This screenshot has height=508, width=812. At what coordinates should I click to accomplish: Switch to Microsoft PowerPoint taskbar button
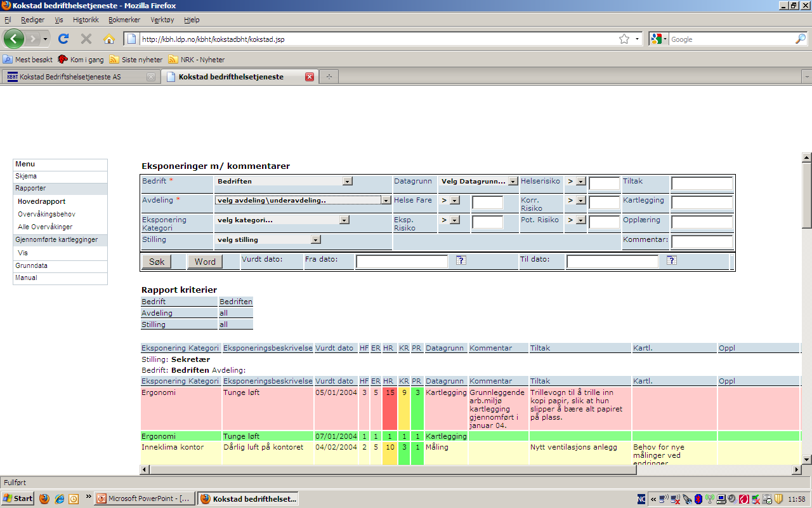click(145, 498)
